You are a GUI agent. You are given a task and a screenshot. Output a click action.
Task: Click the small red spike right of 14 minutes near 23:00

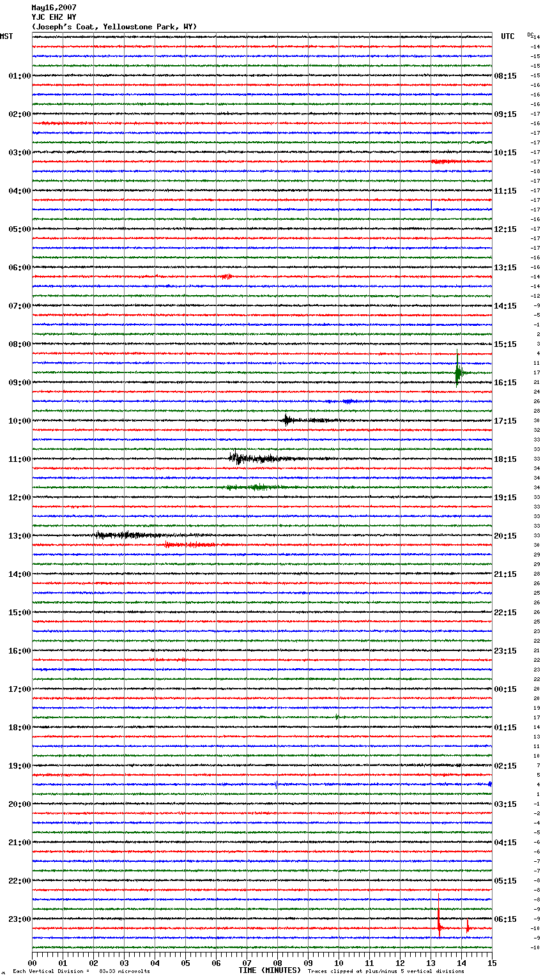(x=468, y=926)
